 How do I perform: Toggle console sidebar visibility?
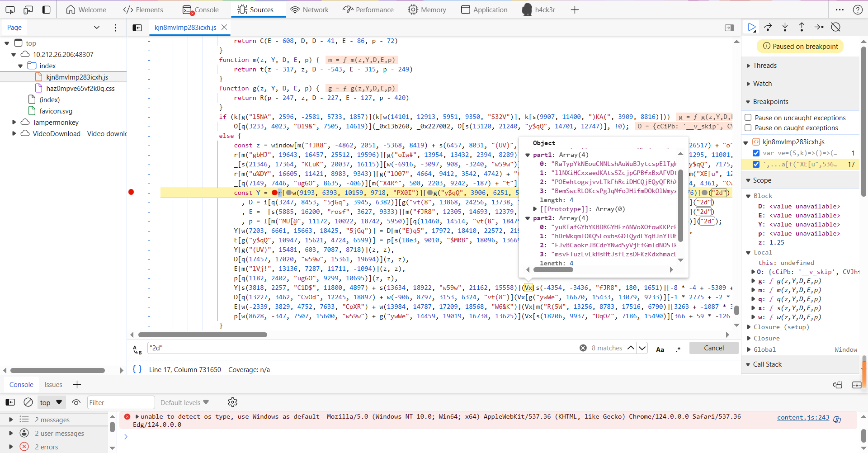coord(10,402)
